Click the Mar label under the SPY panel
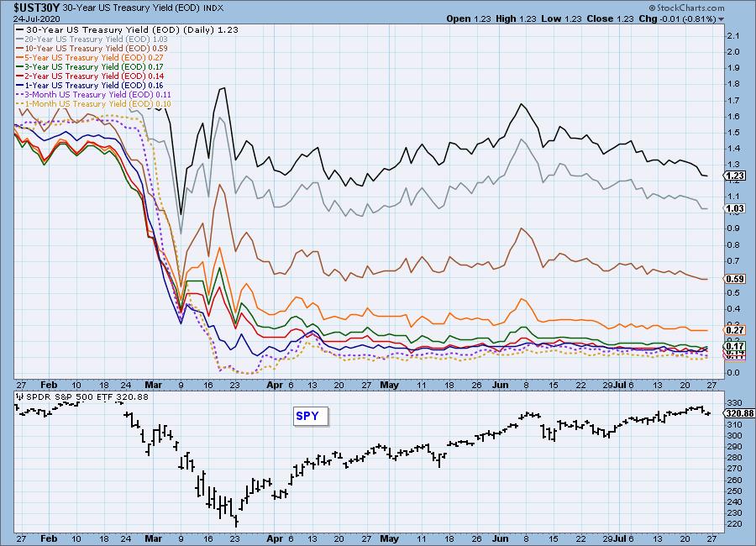 pos(153,538)
